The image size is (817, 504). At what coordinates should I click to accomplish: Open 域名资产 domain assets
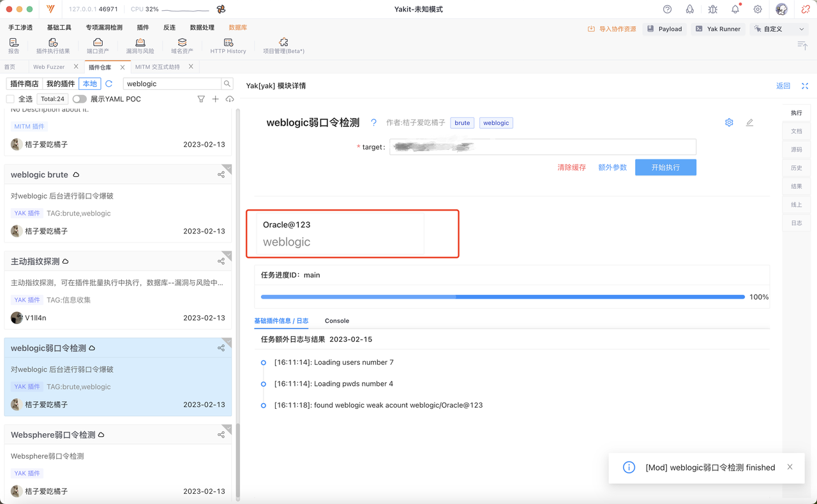pos(182,46)
